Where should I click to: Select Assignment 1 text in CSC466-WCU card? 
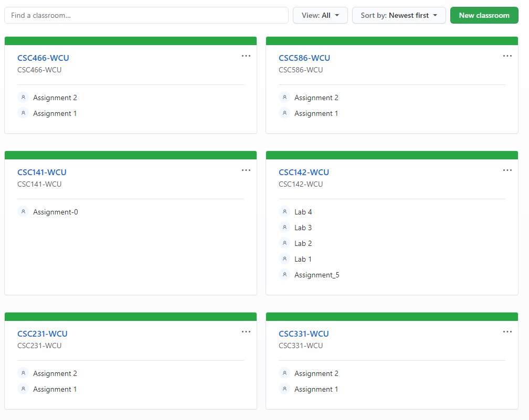tap(55, 114)
